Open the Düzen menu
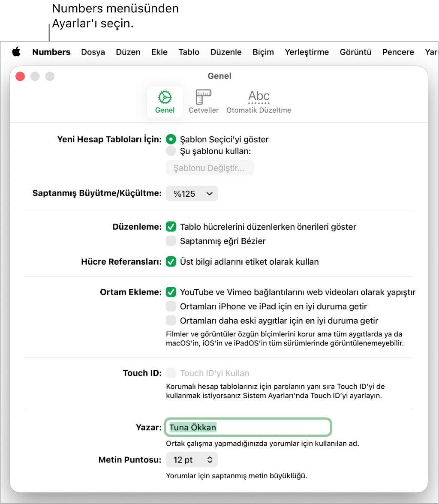Viewport: 439px width, 504px height. tap(128, 52)
